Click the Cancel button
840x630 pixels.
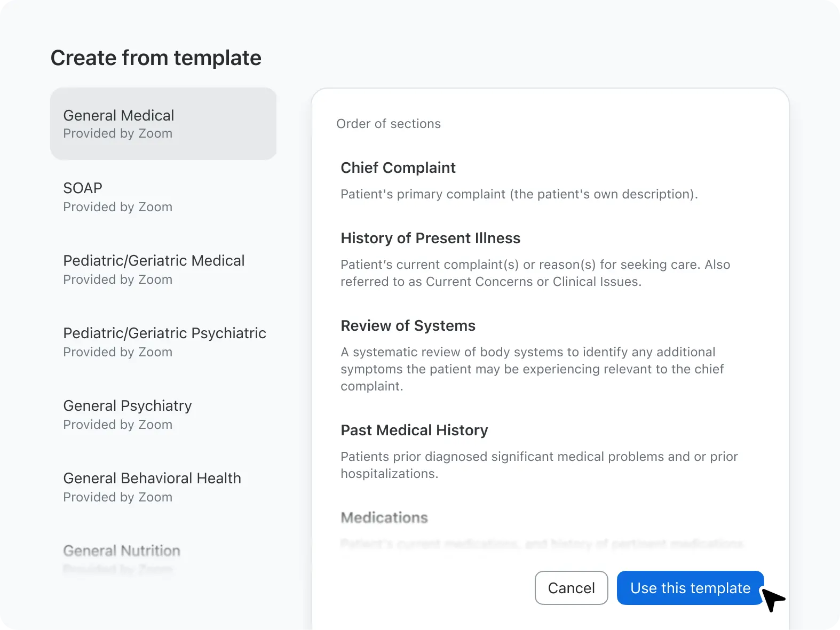pos(571,588)
